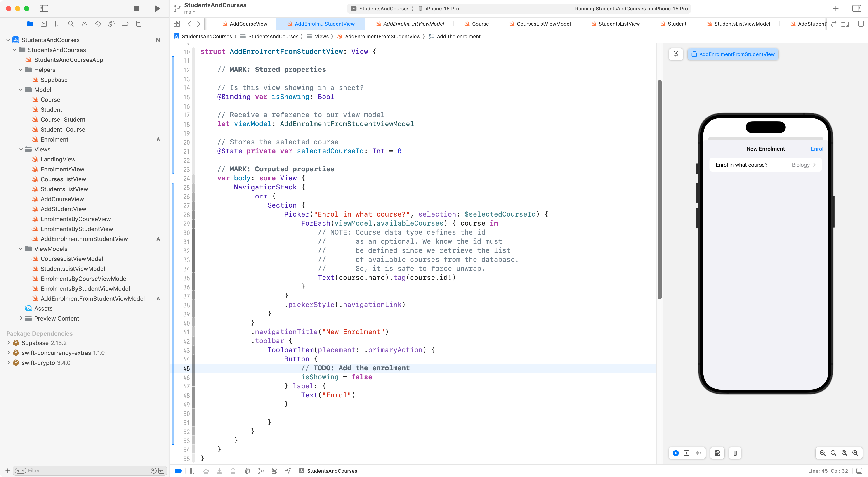
Task: Open the Report navigator icon
Action: [x=139, y=24]
